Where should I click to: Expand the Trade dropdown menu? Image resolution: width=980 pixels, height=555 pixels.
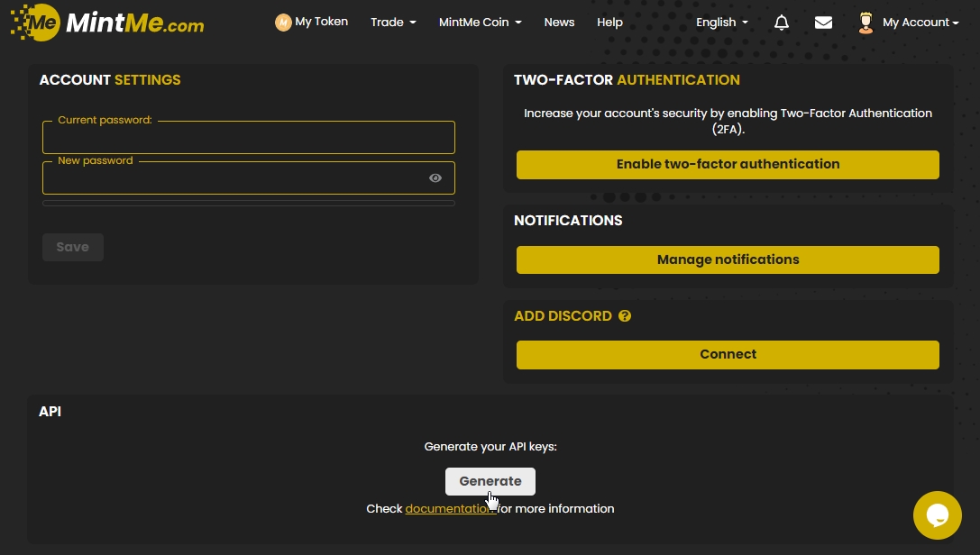point(393,23)
